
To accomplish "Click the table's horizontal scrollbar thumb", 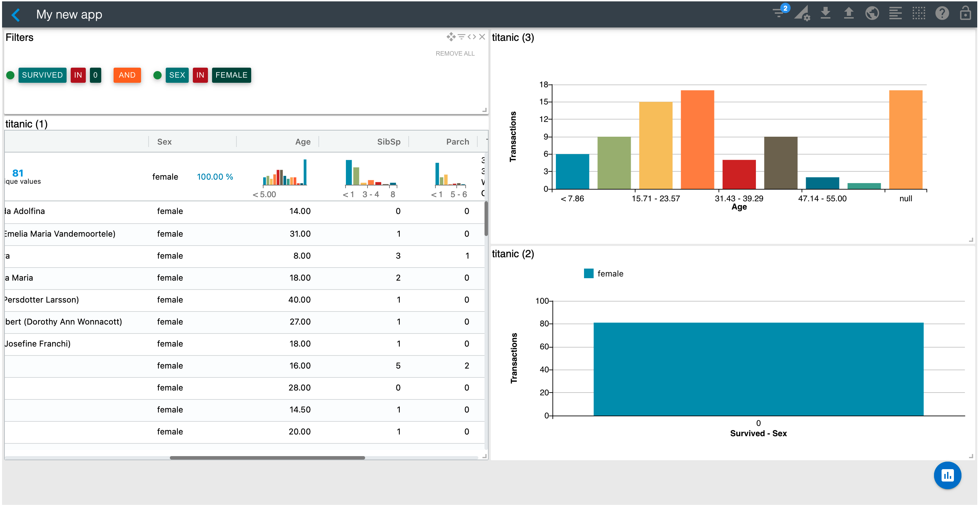I will tap(267, 458).
